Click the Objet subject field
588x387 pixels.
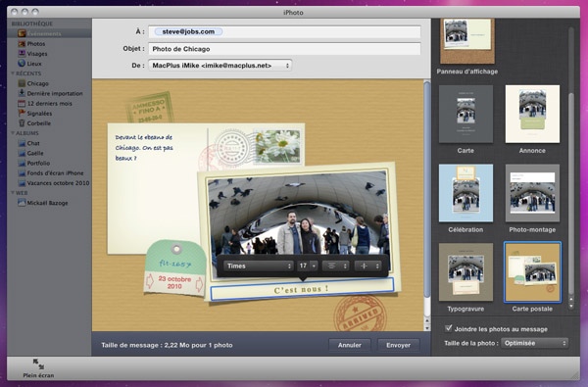click(284, 49)
